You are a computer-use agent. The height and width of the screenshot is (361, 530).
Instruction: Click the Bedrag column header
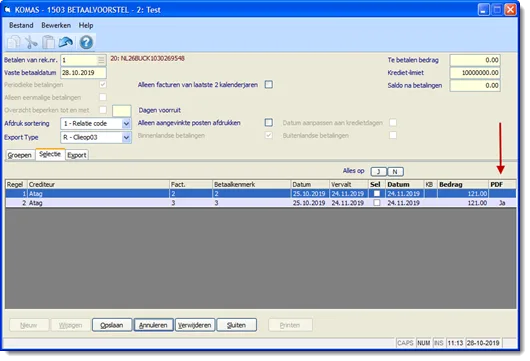[x=462, y=185]
